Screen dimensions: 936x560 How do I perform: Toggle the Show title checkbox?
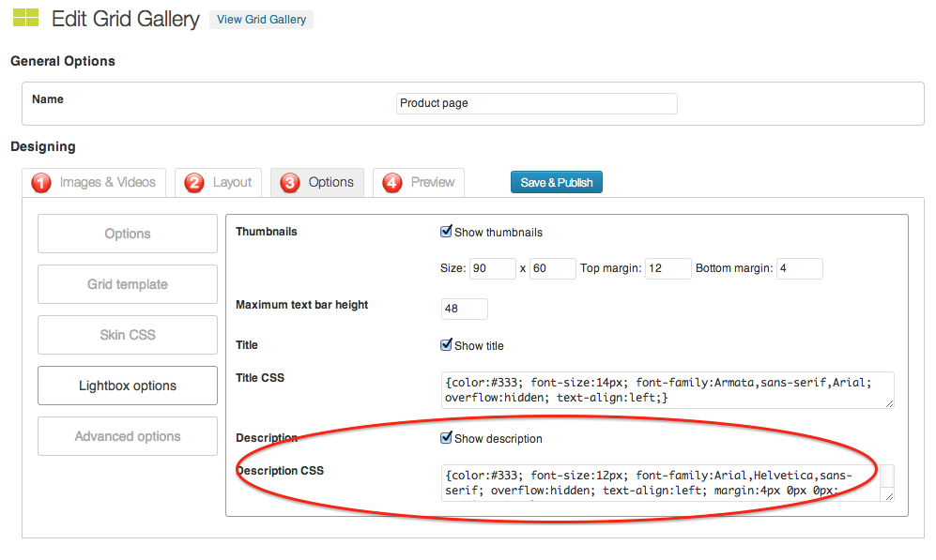point(447,345)
